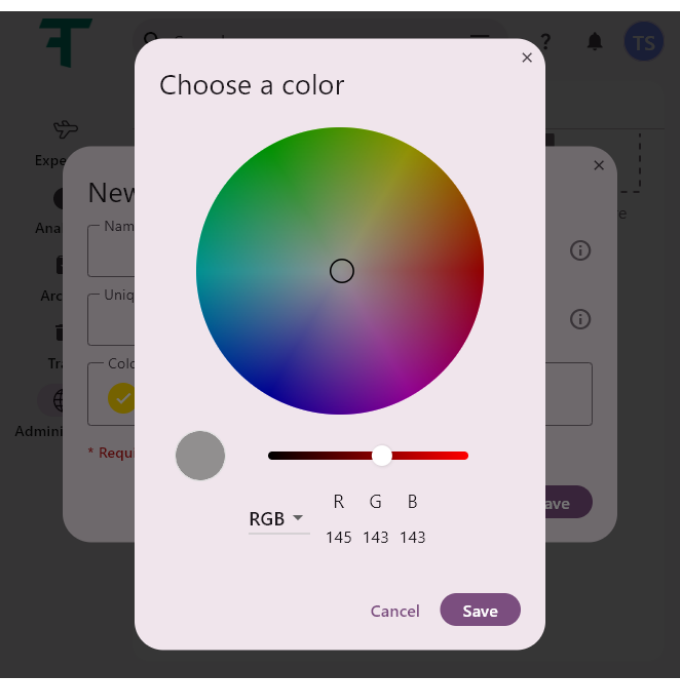Click the gray color preview swatch
Image resolution: width=680 pixels, height=690 pixels.
click(x=200, y=455)
